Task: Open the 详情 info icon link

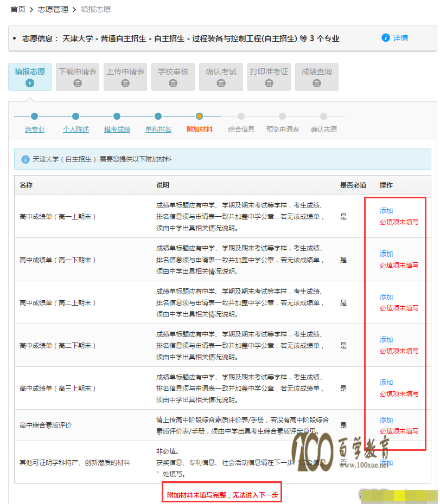Action: coord(395,38)
